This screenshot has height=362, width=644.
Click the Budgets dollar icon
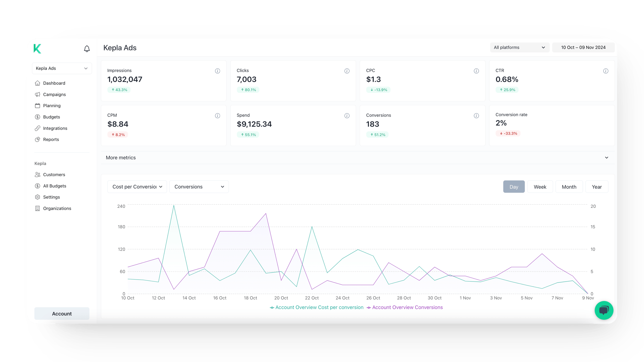coord(37,117)
